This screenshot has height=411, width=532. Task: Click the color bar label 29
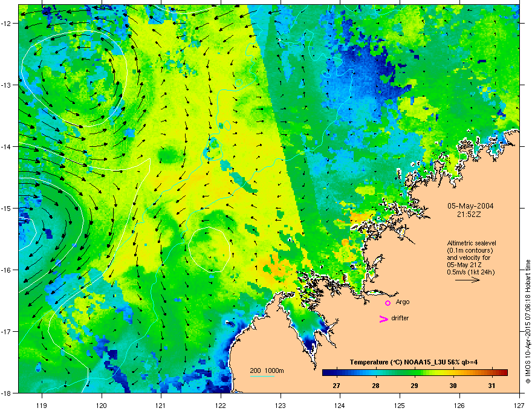click(414, 386)
